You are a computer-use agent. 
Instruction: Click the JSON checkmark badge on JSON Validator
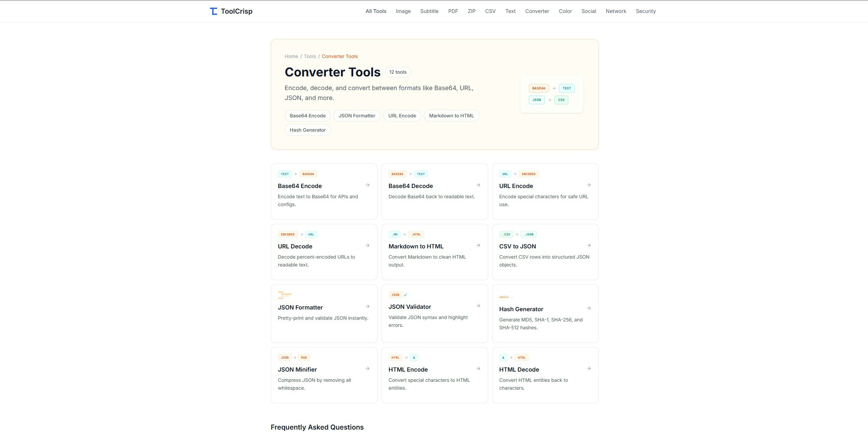(395, 294)
